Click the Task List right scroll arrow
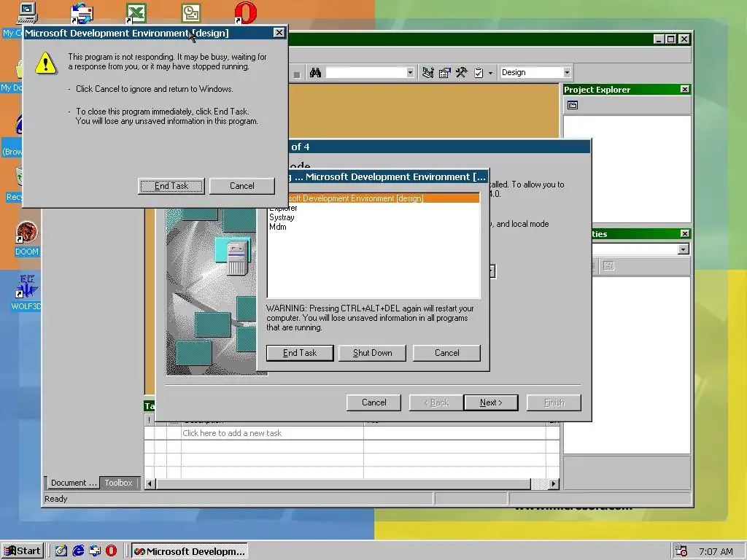This screenshot has width=747, height=560. tap(553, 484)
